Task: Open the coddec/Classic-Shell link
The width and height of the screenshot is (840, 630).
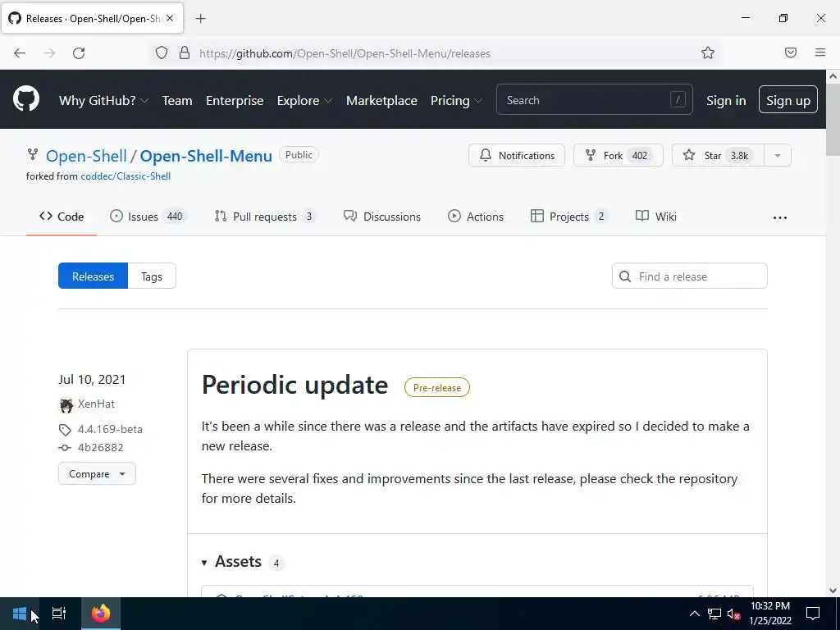Action: (126, 176)
